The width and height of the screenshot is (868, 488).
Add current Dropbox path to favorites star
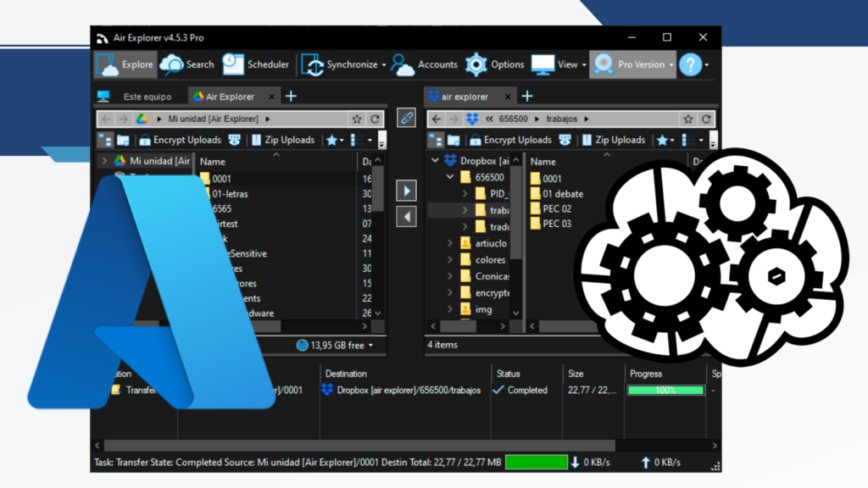click(x=688, y=119)
